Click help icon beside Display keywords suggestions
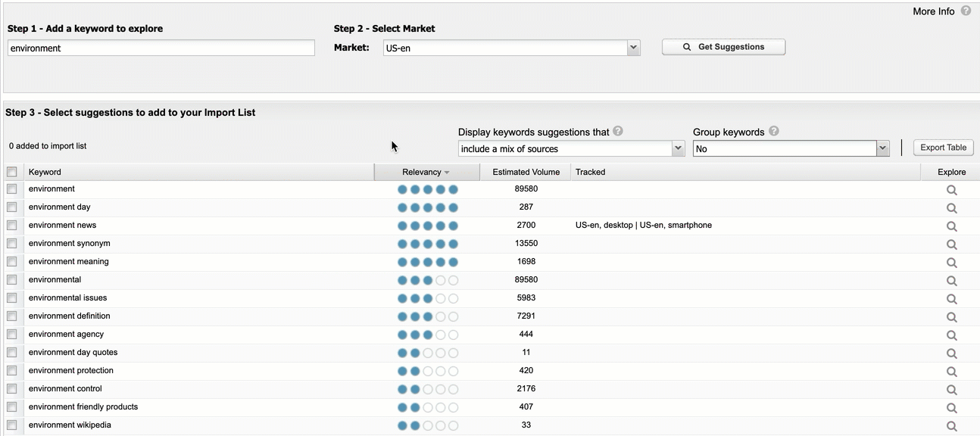This screenshot has width=980, height=436. coord(618,131)
